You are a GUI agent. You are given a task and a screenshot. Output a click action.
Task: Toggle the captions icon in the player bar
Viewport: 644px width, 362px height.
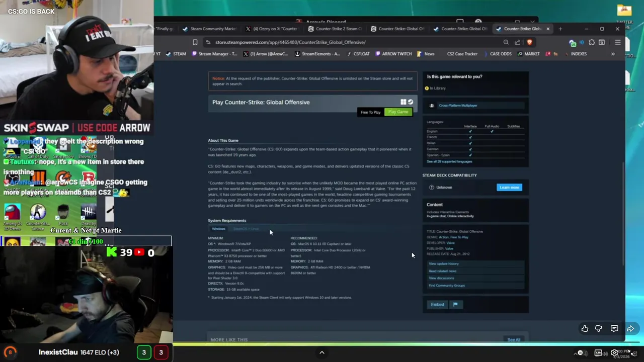(x=598, y=353)
